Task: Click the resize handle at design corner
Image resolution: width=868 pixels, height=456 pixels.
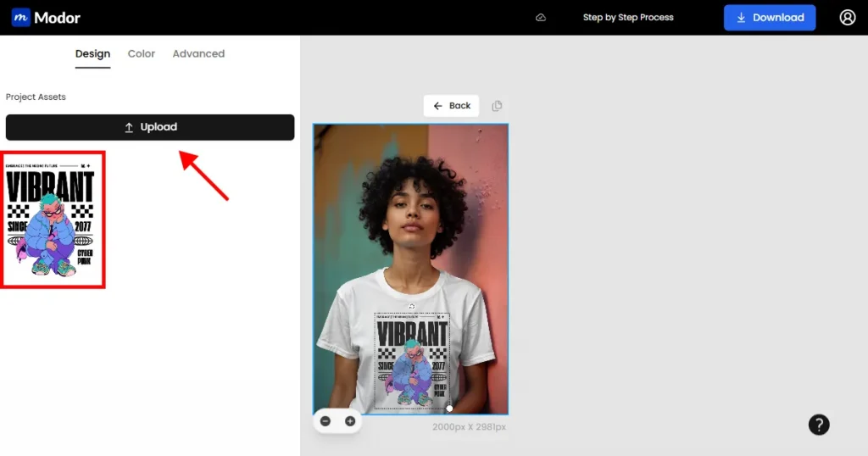Action: point(449,409)
